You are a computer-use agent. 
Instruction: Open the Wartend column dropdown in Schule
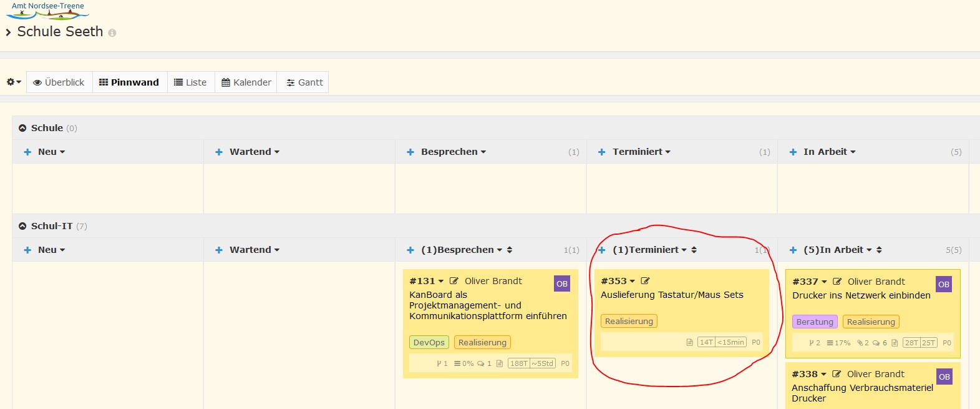pos(277,152)
